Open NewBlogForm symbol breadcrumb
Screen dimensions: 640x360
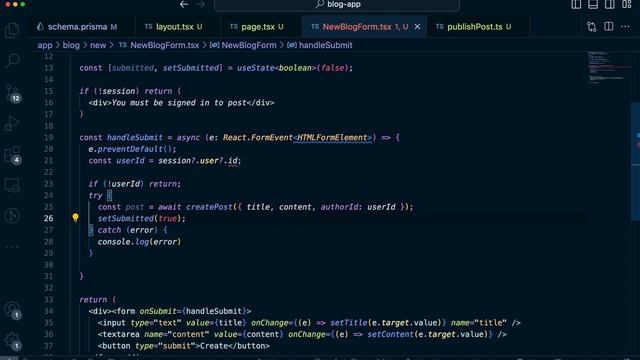(243, 45)
